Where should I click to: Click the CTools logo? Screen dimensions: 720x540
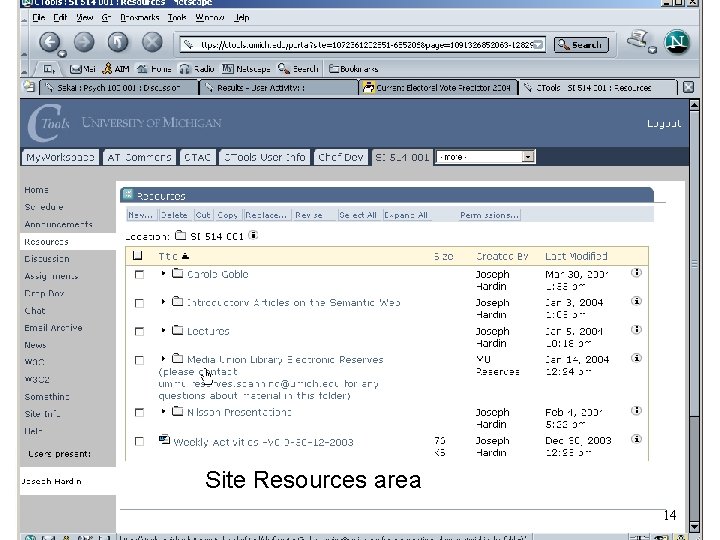(49, 122)
